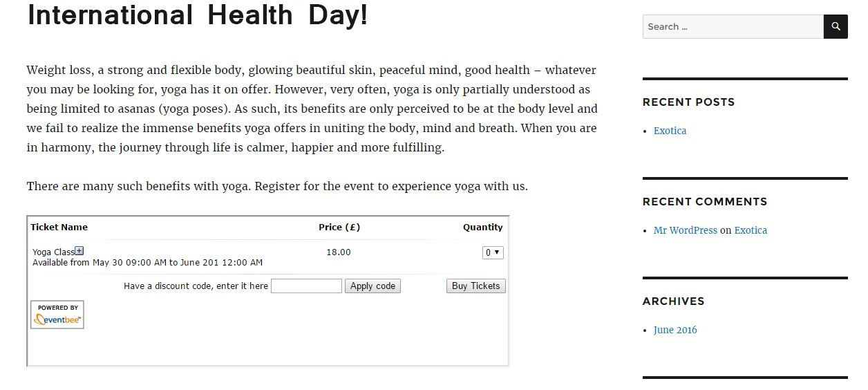Click the Archives sidebar heading
The image size is (868, 390).
coord(673,301)
